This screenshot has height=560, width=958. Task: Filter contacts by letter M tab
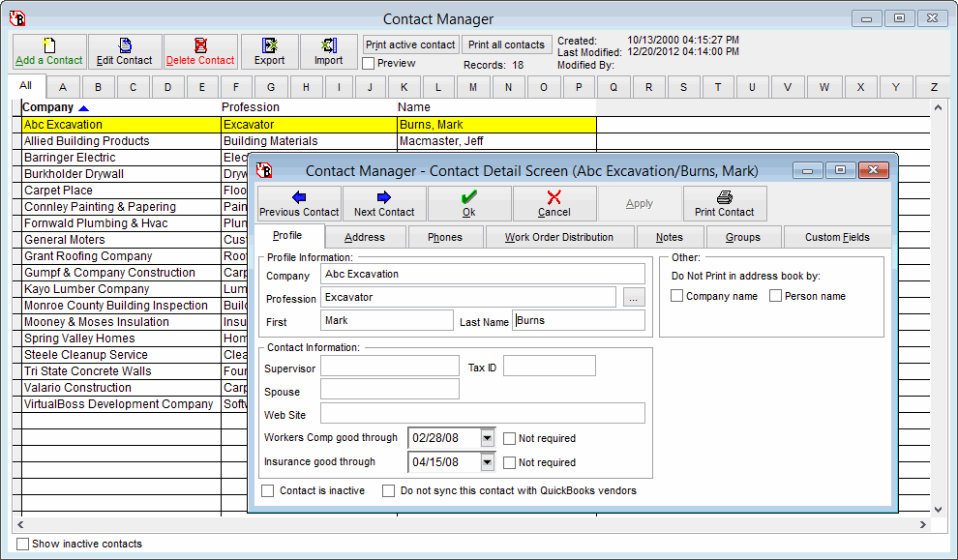coord(473,87)
